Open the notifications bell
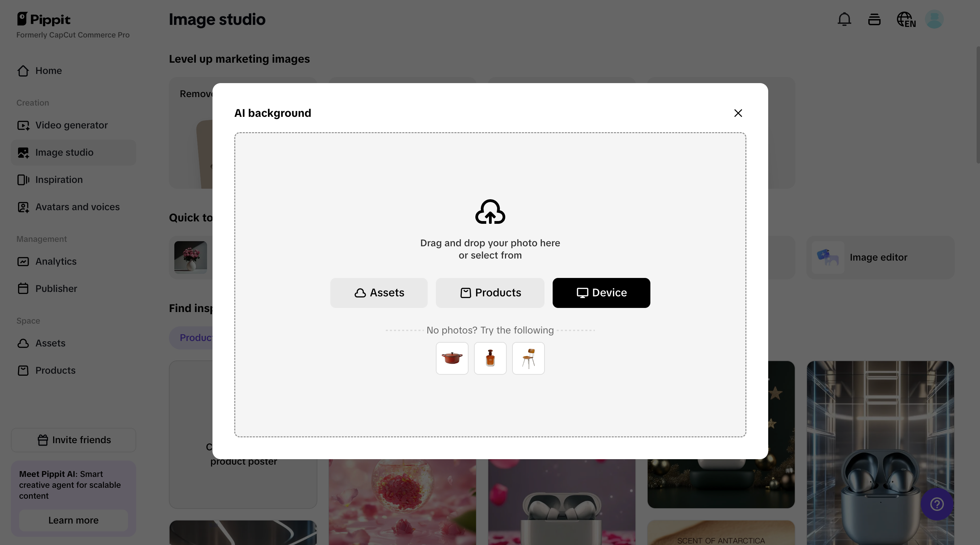 [844, 19]
